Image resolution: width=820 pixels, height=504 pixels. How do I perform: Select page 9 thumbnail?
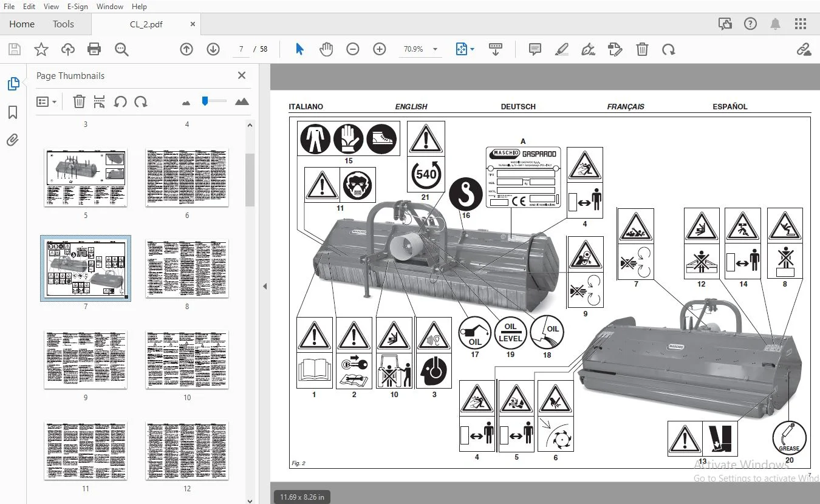coord(86,360)
